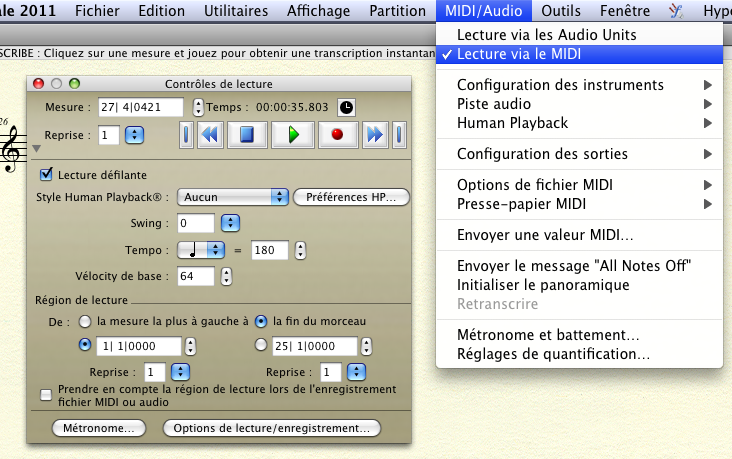The height and width of the screenshot is (459, 732).
Task: Click the Tempo value field showing 180
Action: pos(269,250)
